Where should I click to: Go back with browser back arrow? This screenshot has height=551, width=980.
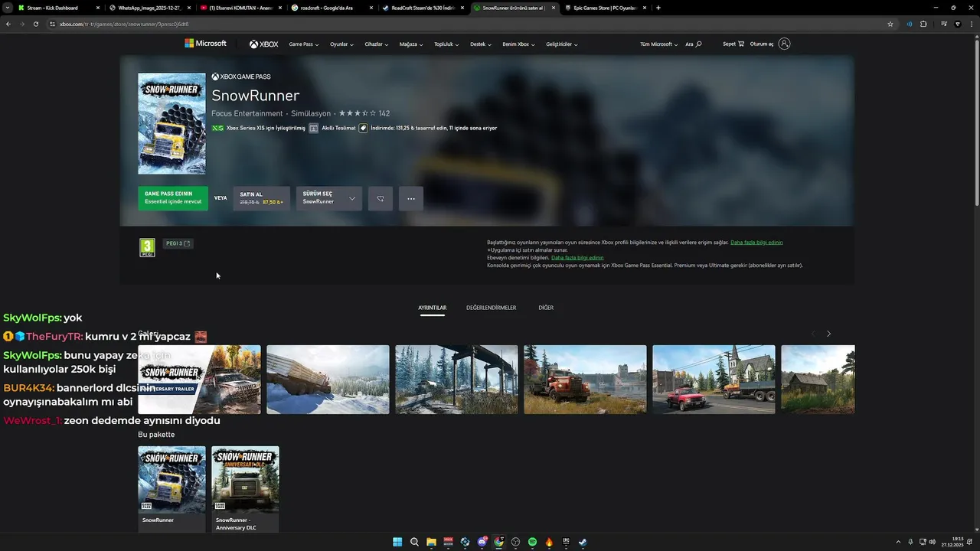pyautogui.click(x=8, y=24)
